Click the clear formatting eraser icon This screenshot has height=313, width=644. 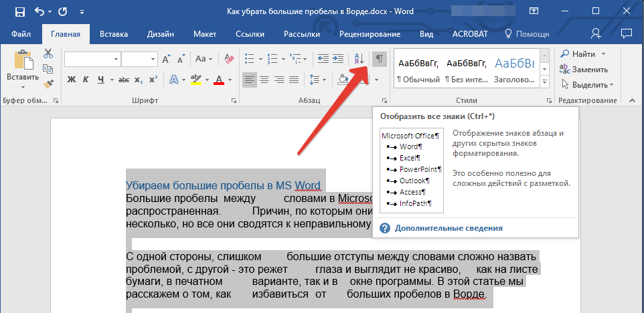click(x=228, y=60)
